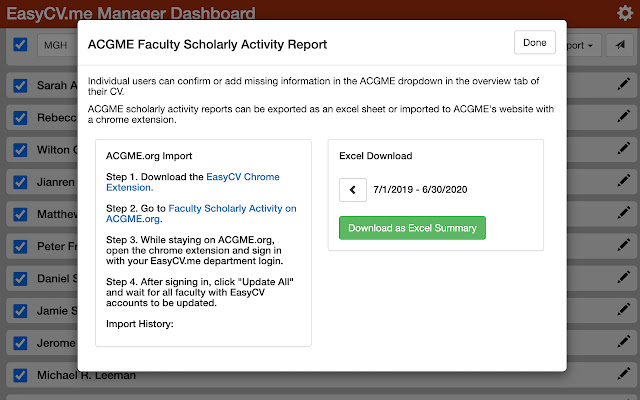
Task: Click the pencil edit icon in Jerome's row
Action: coord(623,342)
